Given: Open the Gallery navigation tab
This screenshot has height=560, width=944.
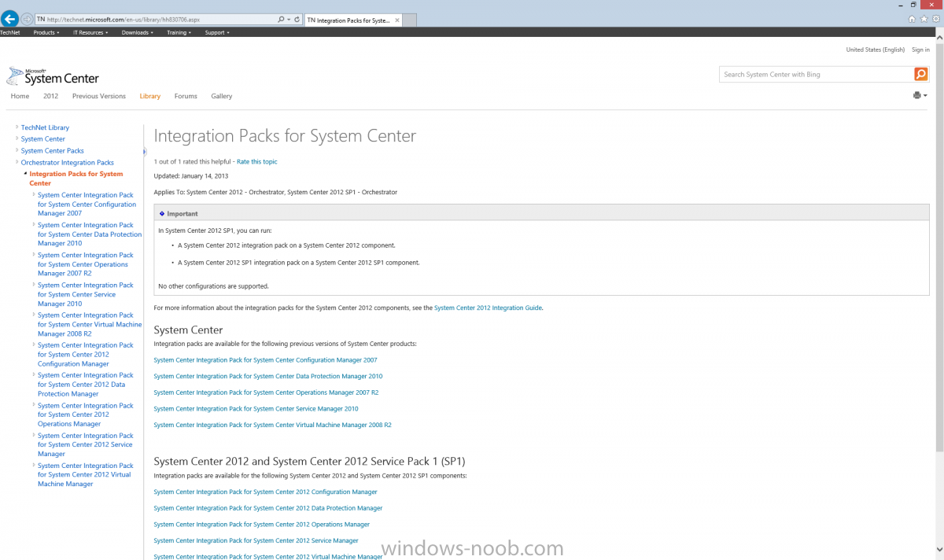Looking at the screenshot, I should pos(222,96).
